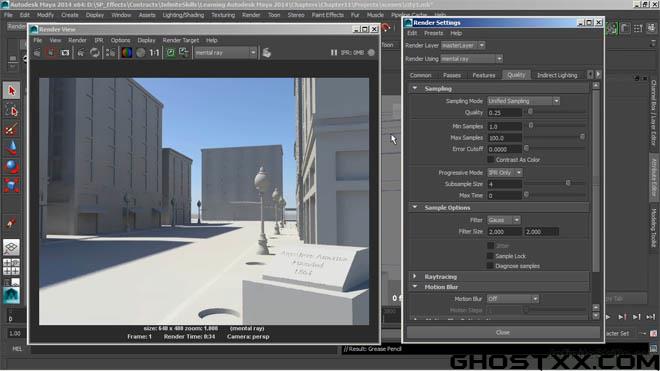Screen dimensions: 660x371
Task: Switch to the Indirect Lighting tab
Action: point(557,75)
